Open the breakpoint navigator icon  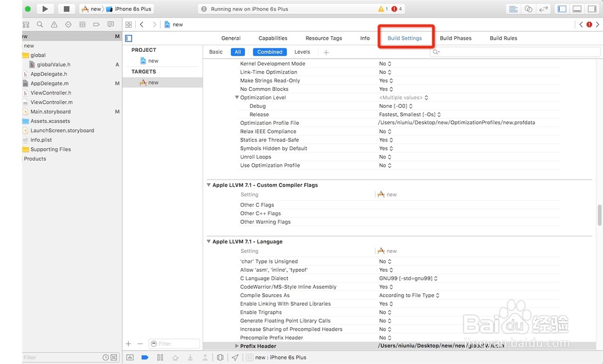point(96,24)
